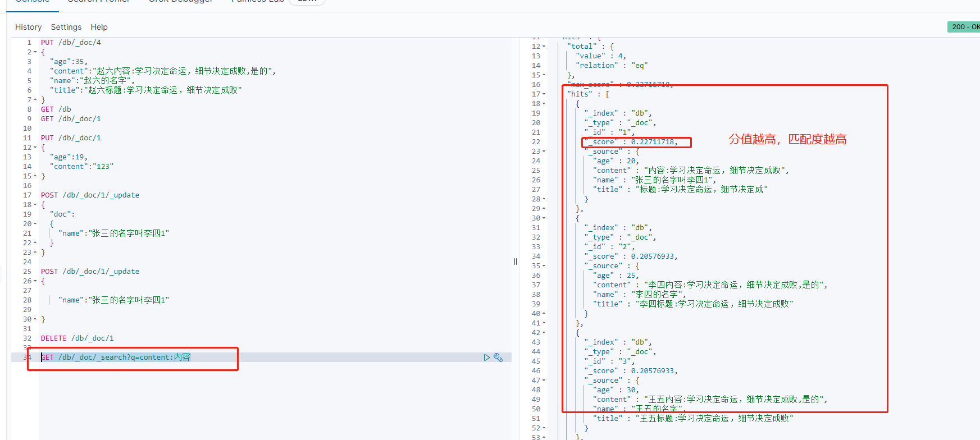Open the Help menu

coord(99,27)
